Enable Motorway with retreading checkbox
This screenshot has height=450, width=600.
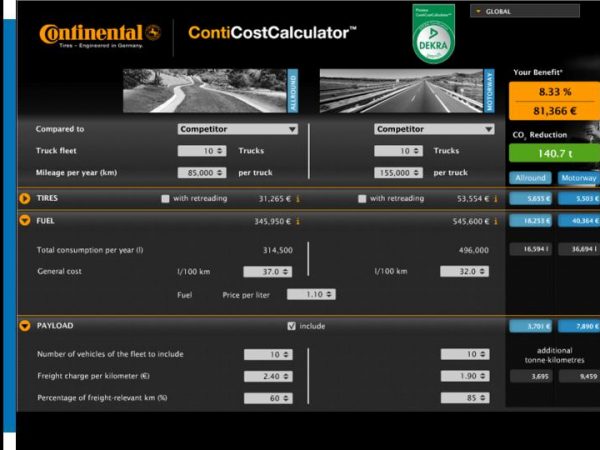(x=362, y=199)
